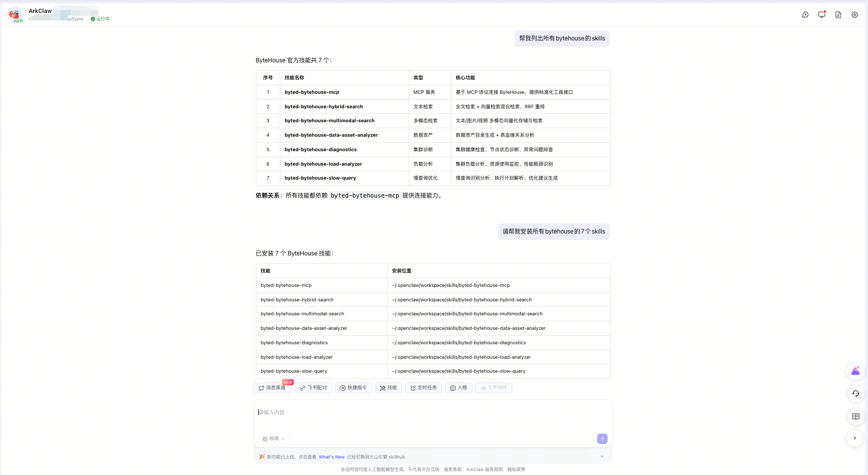The width and height of the screenshot is (868, 475).
Task: Start a new chat via the plus bubble icon
Action: coord(805,15)
